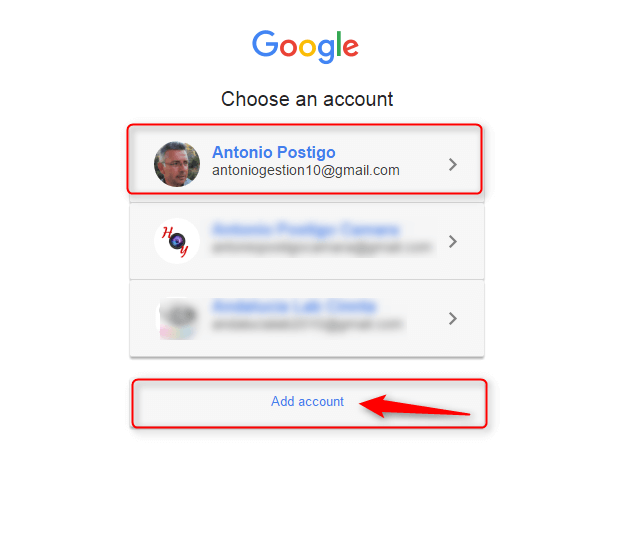This screenshot has width=626, height=539.
Task: Click the yellow o in the Google logo
Action: 308,47
